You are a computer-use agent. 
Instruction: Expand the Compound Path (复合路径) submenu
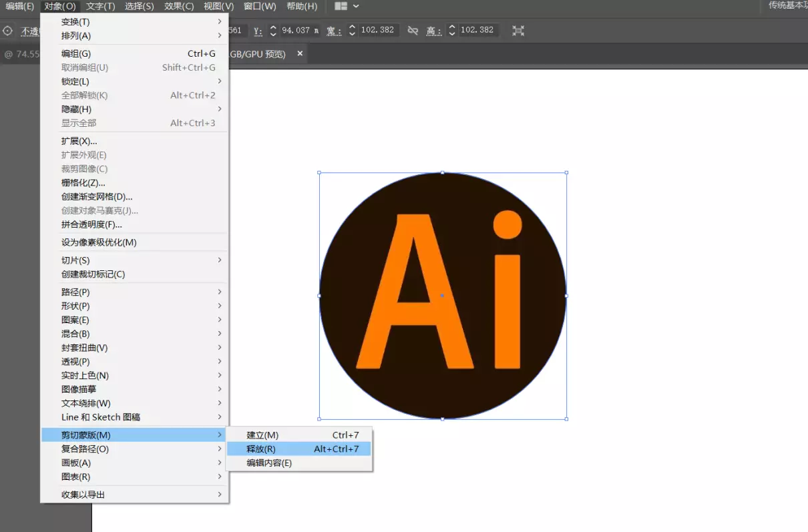click(x=85, y=449)
